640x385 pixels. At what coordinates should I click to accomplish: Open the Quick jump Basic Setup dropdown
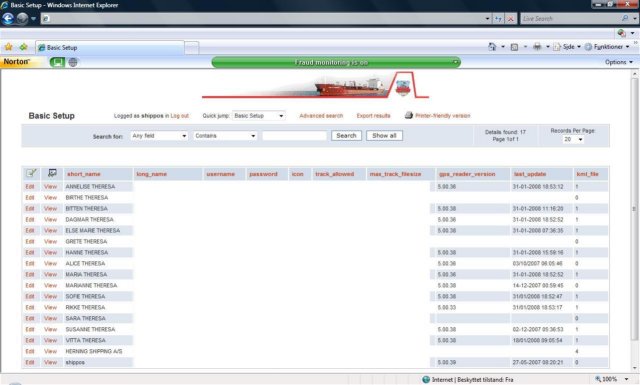click(258, 116)
